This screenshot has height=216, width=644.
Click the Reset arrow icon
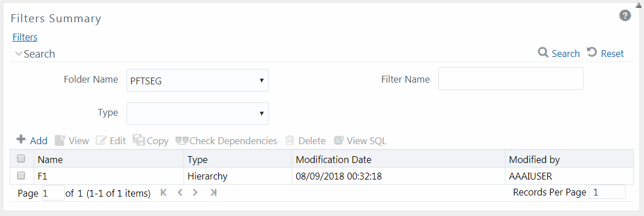coord(592,52)
